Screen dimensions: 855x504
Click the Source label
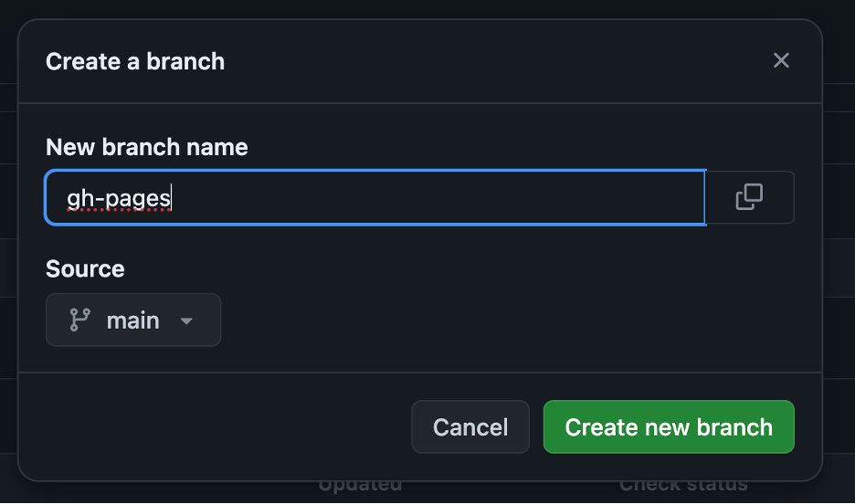(x=85, y=269)
